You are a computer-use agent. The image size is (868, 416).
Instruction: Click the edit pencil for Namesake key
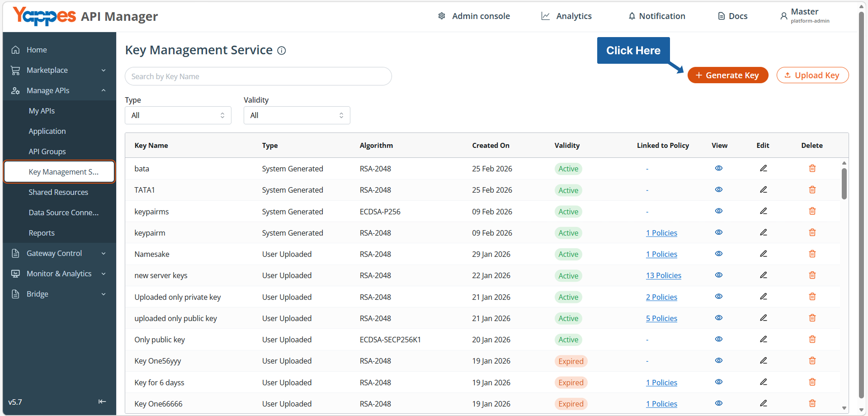point(763,254)
